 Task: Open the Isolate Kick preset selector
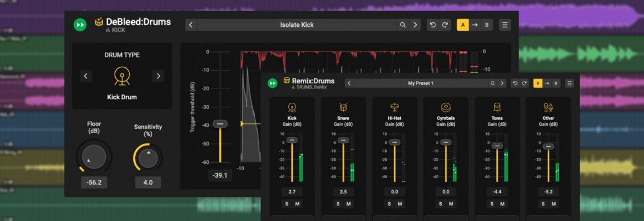coord(297,25)
